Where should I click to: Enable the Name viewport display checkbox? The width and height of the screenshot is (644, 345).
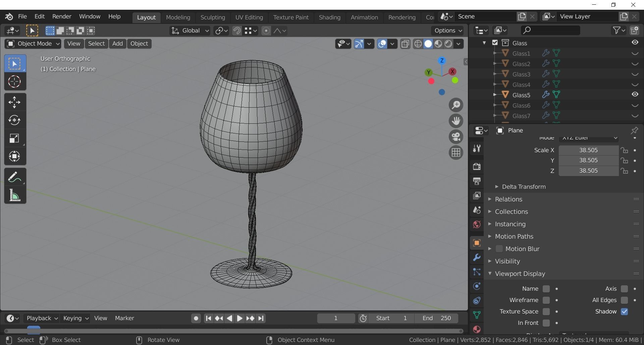point(546,289)
